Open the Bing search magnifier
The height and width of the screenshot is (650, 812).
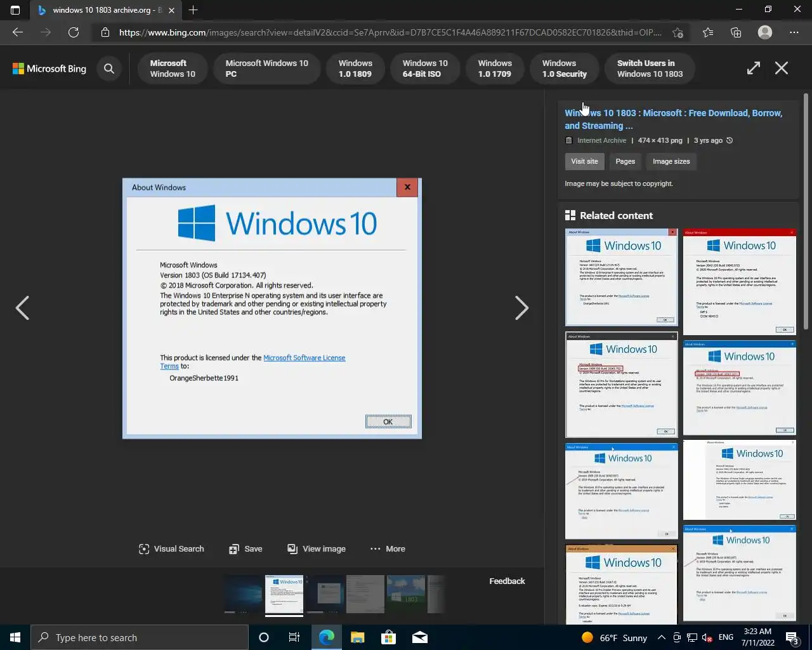[x=109, y=69]
